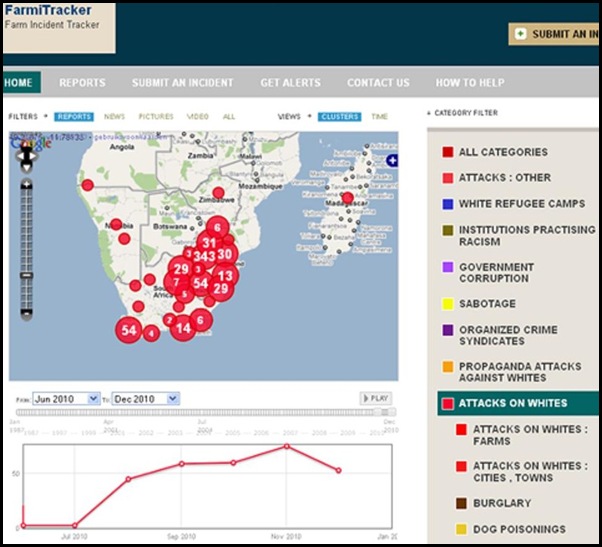Screen dimensions: 602x547
Task: Collapse the Category Filter header
Action: tap(471, 114)
